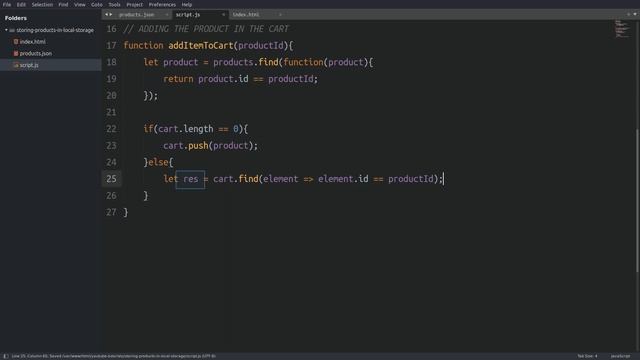Open the Find menu
Viewport: 640px width, 360px height.
63,4
